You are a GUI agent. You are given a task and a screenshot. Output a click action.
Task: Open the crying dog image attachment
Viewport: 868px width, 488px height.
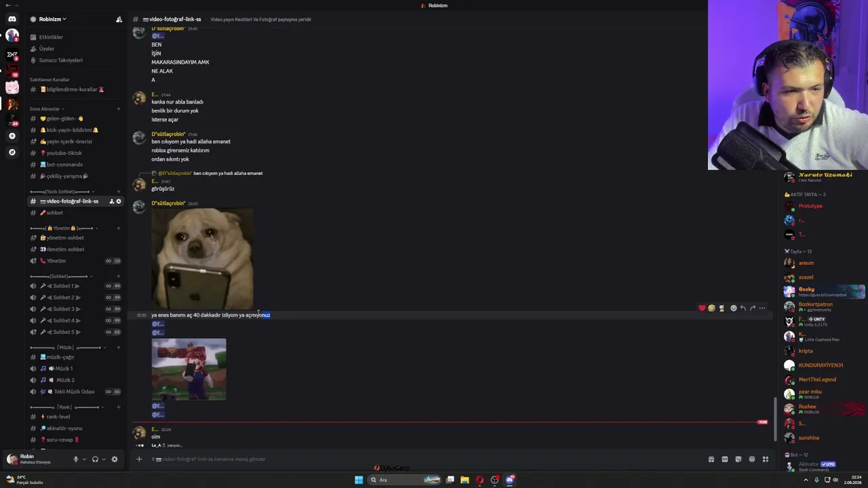click(x=202, y=258)
